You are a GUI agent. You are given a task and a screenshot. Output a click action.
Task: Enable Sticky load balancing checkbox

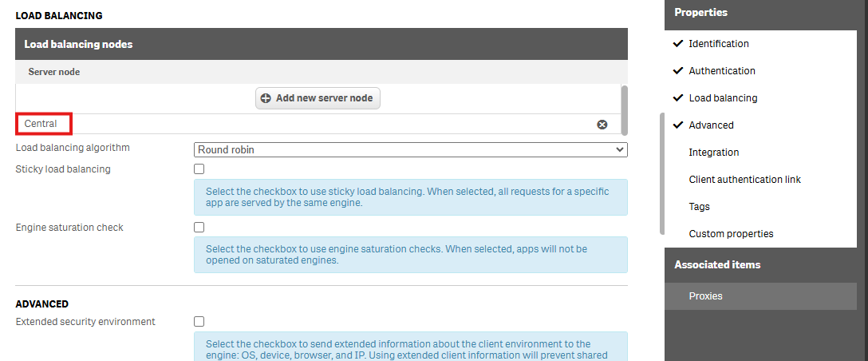199,169
